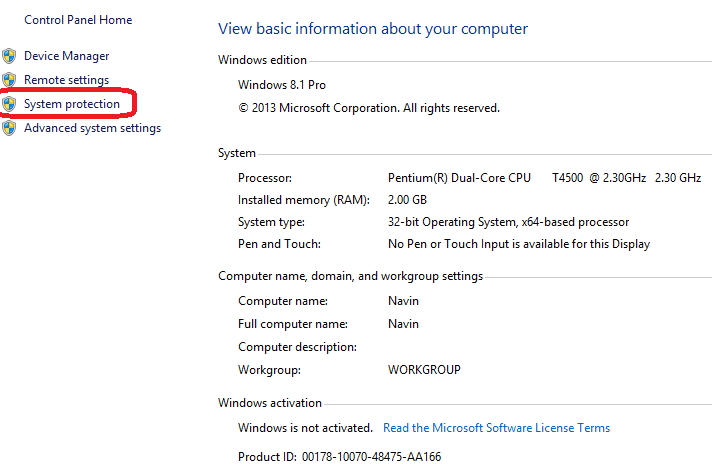
Task: Click the Windows edition section header
Action: 262,60
